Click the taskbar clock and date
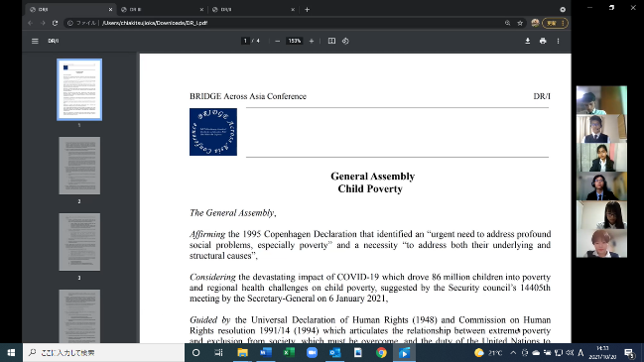 (602, 352)
